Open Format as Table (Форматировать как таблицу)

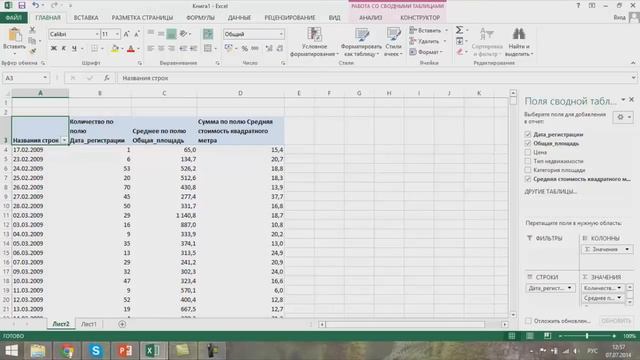point(361,42)
